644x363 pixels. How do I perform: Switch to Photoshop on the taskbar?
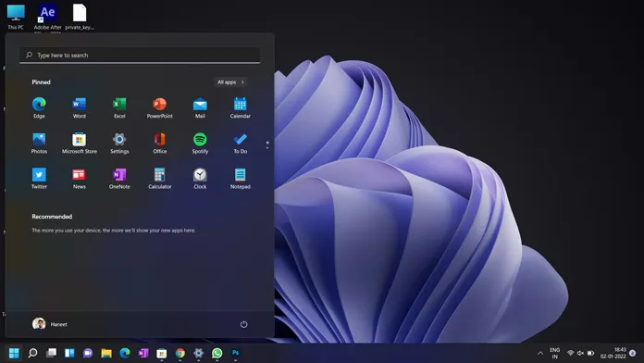coord(235,353)
